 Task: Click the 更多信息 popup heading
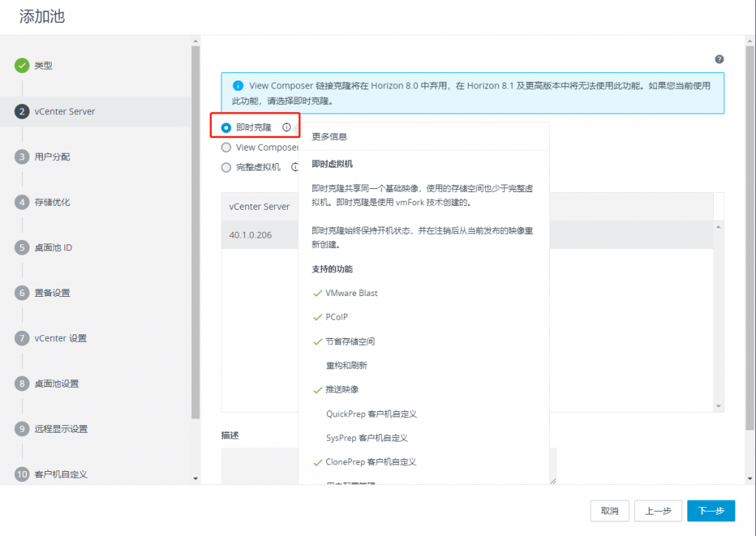(329, 137)
